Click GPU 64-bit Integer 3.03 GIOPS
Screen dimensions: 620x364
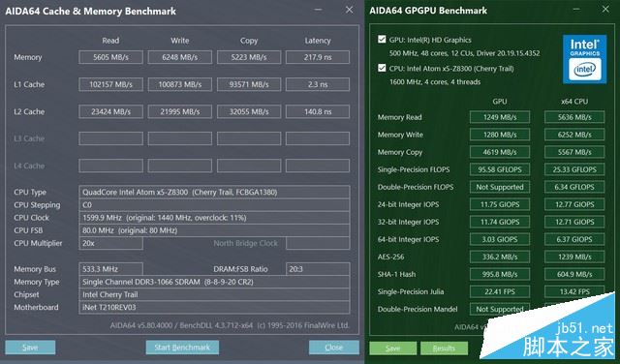click(500, 239)
